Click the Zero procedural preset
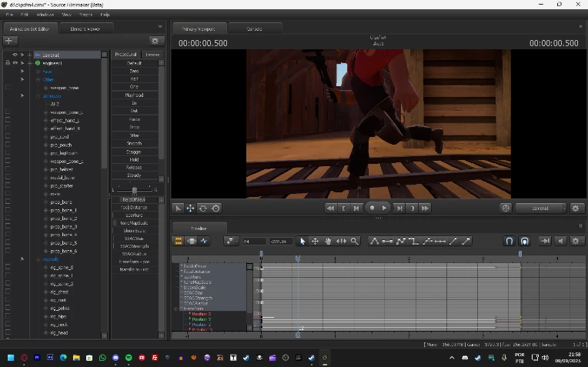The height and width of the screenshot is (367, 588). tap(134, 71)
